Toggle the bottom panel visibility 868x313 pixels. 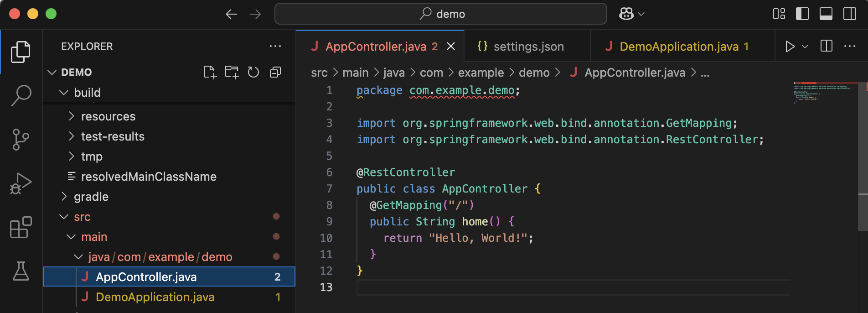826,14
